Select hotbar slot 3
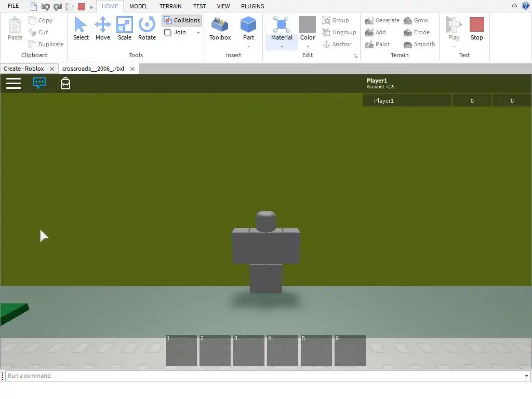 pyautogui.click(x=249, y=351)
